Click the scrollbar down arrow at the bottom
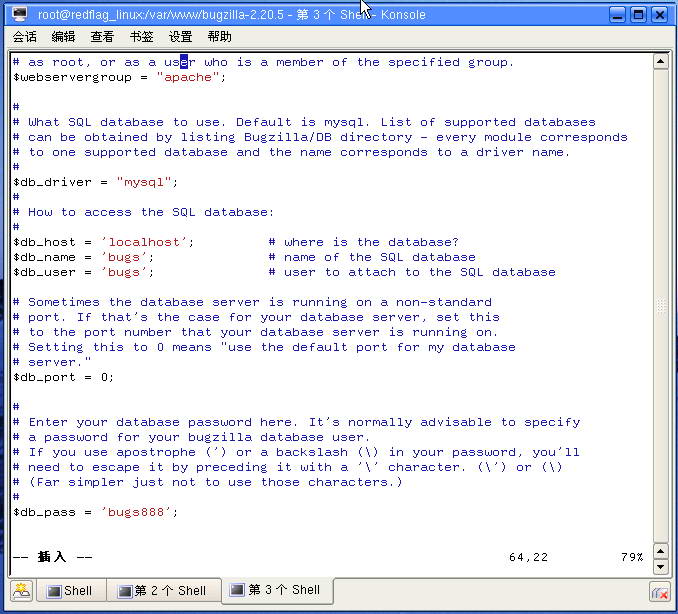Viewport: 678px width, 614px height. 661,566
